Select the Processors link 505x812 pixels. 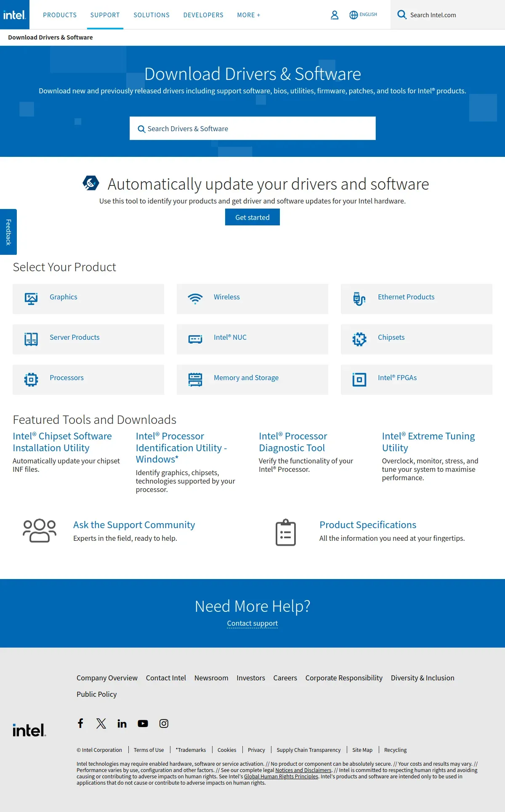(x=66, y=378)
